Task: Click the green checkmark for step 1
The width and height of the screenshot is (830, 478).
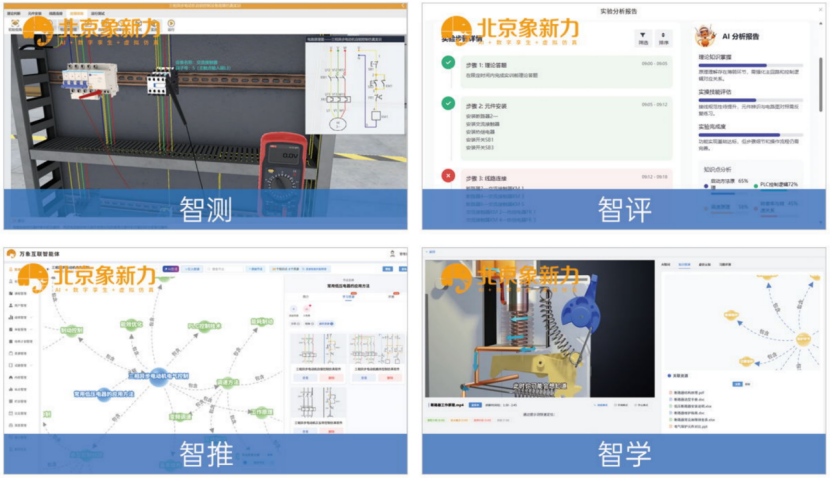Action: [x=448, y=63]
